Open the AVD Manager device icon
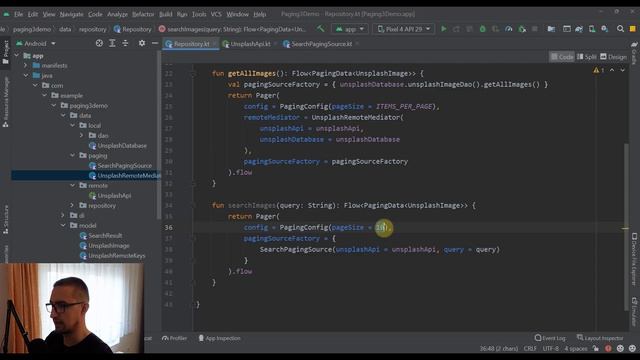 click(592, 29)
